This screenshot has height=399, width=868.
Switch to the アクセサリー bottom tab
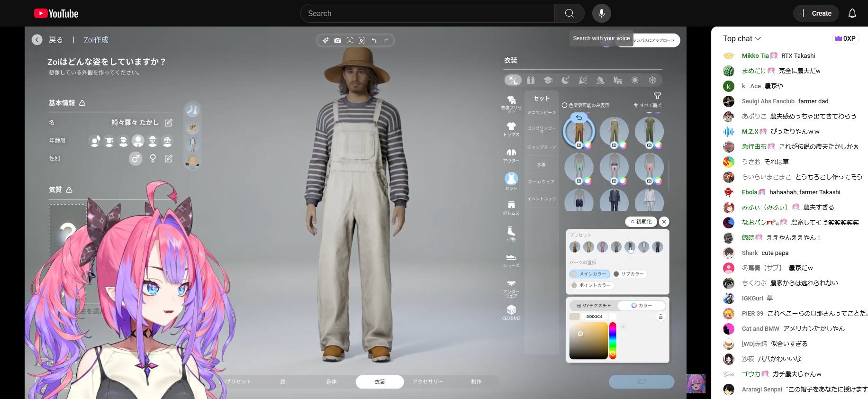coord(427,382)
